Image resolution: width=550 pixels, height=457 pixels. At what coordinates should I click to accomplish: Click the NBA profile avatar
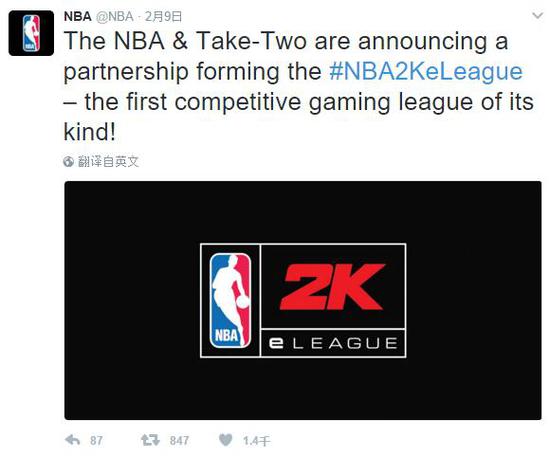pyautogui.click(x=31, y=33)
